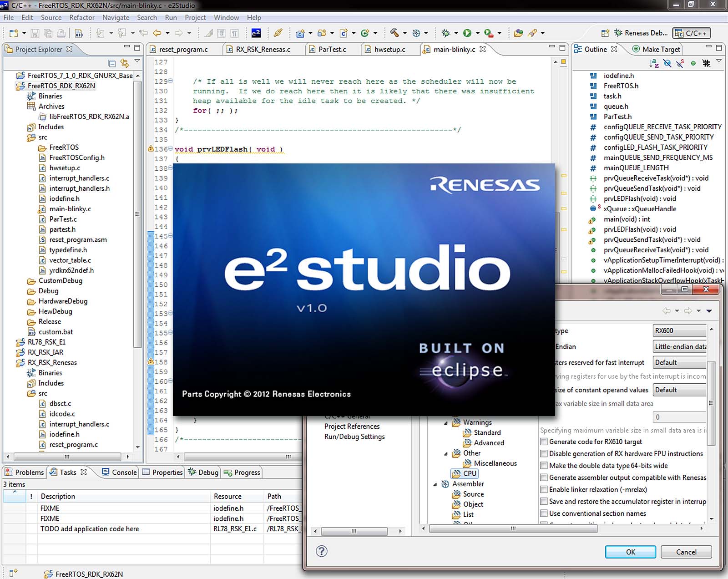Switch to the hwsetup.c editor tab
This screenshot has height=579, width=728.
tap(389, 49)
